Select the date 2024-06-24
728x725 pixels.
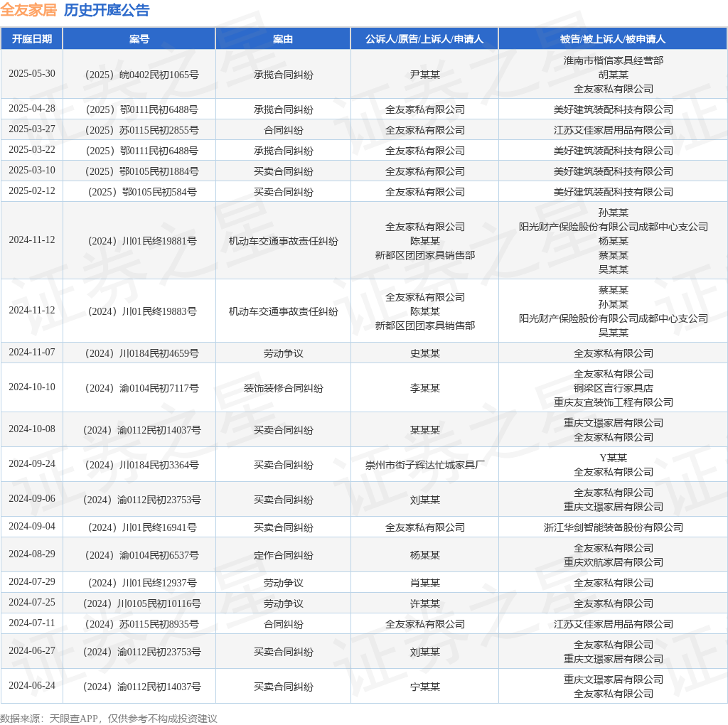pos(32,685)
